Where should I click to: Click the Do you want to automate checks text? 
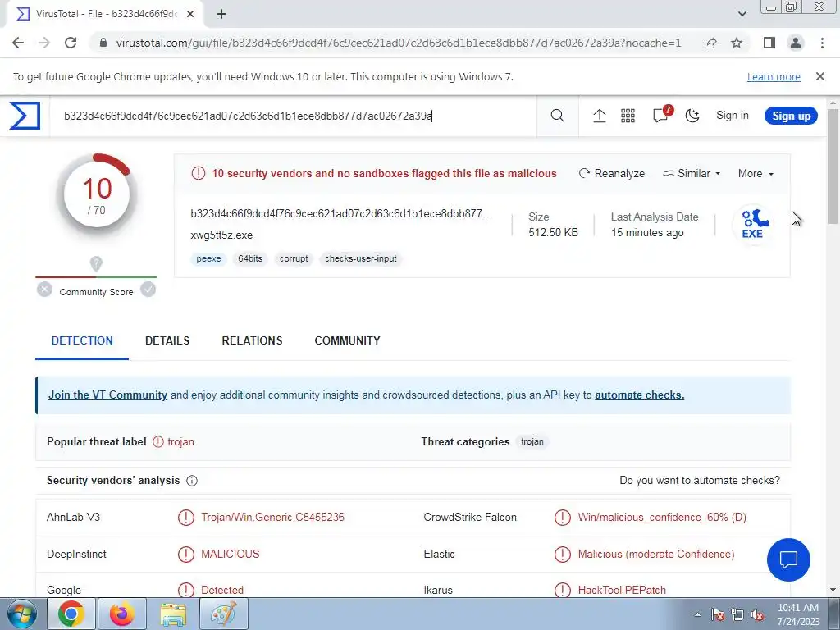coord(700,481)
